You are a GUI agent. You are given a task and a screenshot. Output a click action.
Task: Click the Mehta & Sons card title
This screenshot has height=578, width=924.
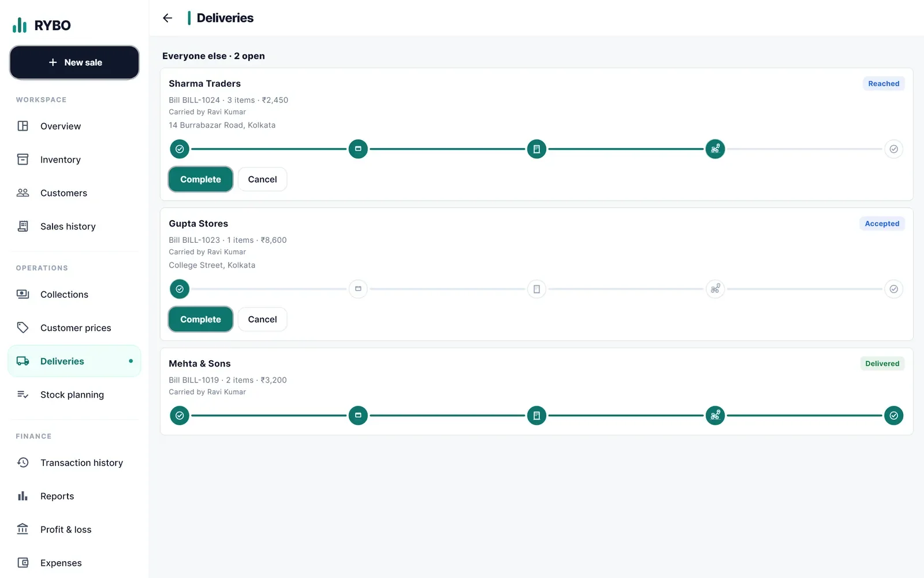pyautogui.click(x=199, y=364)
